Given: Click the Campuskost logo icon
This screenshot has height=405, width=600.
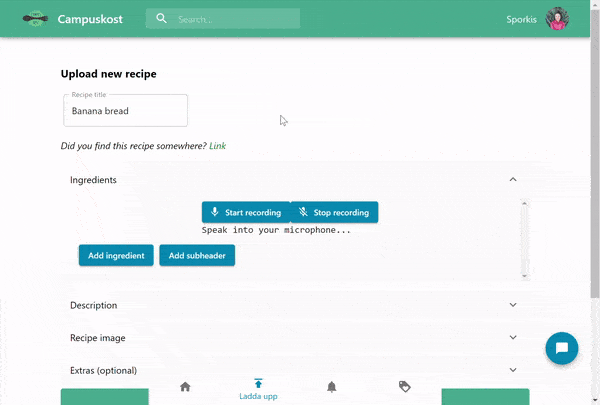Looking at the screenshot, I should [35, 18].
